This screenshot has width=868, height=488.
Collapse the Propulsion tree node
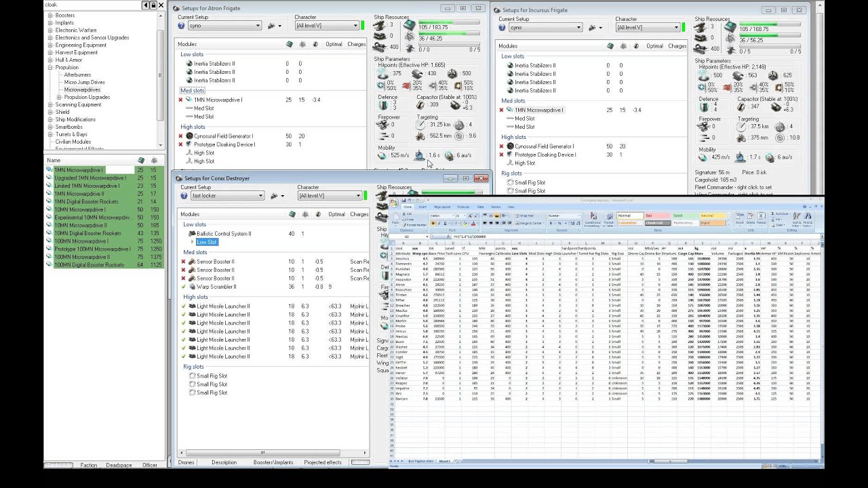click(x=50, y=68)
